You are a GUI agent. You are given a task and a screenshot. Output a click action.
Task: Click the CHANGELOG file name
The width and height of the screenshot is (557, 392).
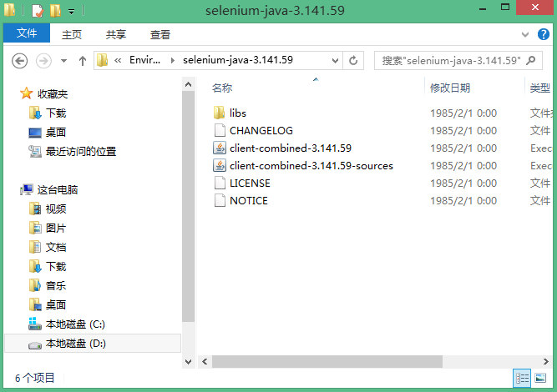261,131
